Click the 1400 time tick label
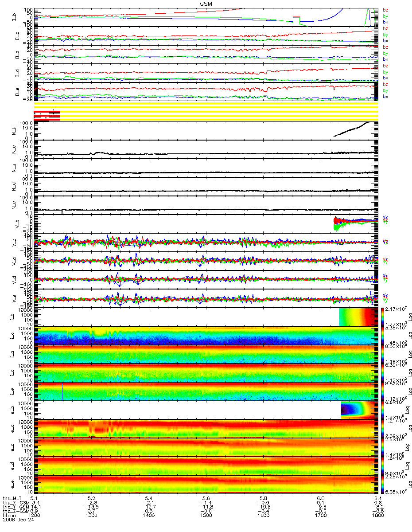The image size is (412, 532). [x=149, y=515]
